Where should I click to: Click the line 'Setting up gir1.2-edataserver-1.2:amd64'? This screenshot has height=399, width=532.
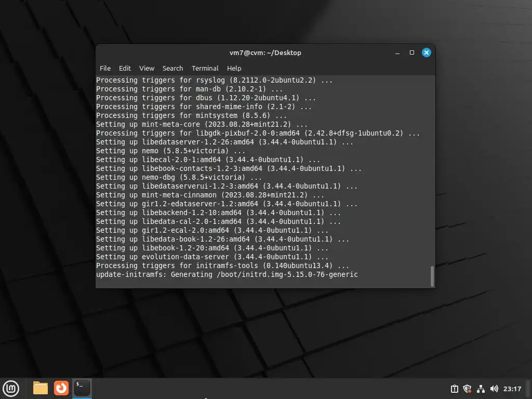coord(227,204)
